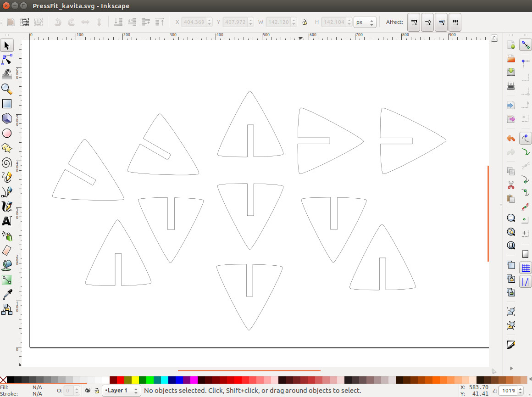
Task: Pick the cyan color swatch
Action: tap(165, 380)
